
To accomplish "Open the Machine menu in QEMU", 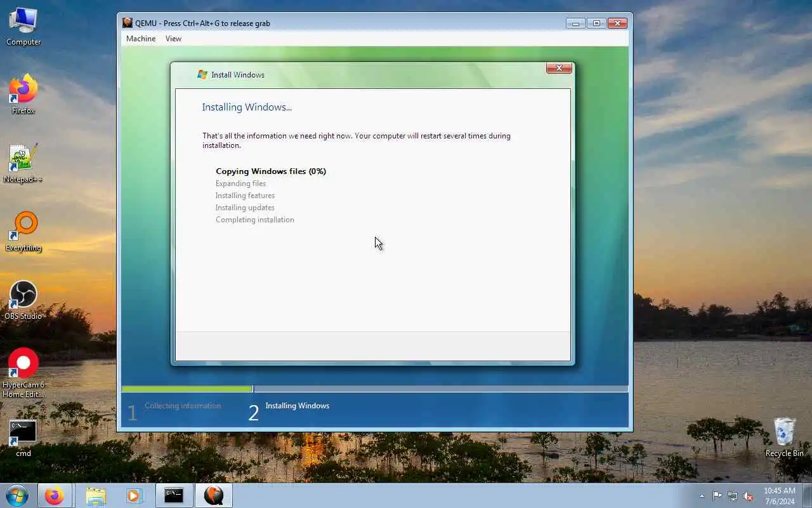I will coord(141,39).
